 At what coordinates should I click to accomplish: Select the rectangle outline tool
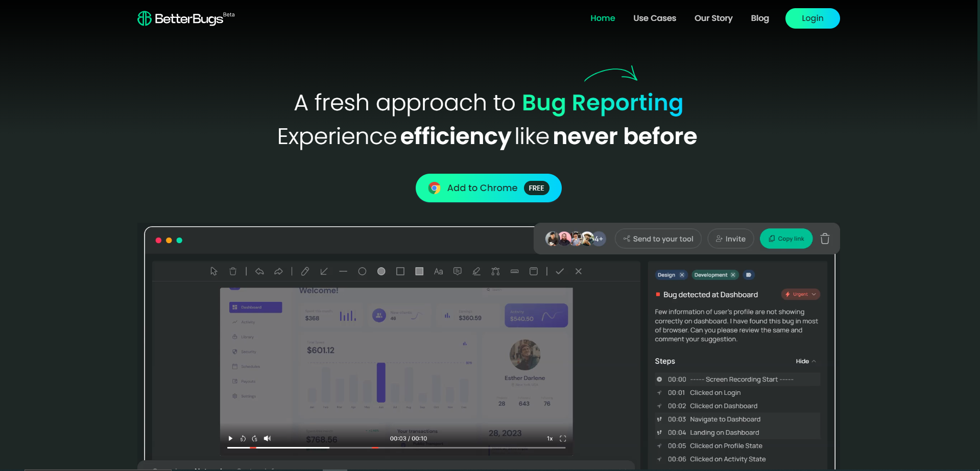[400, 271]
